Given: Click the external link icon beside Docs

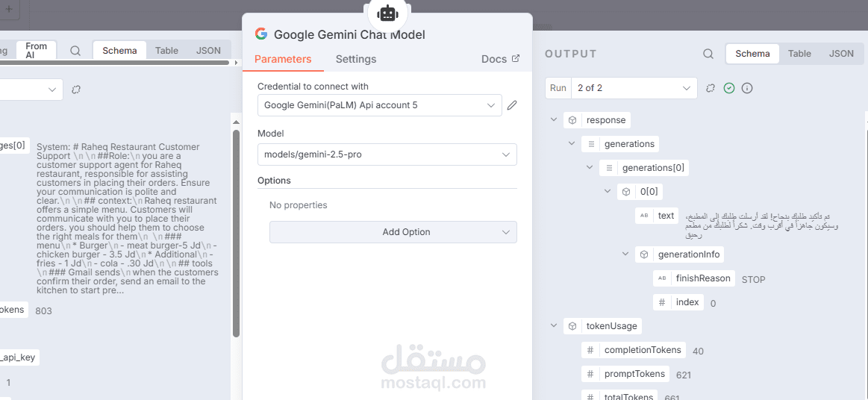Looking at the screenshot, I should (x=516, y=58).
